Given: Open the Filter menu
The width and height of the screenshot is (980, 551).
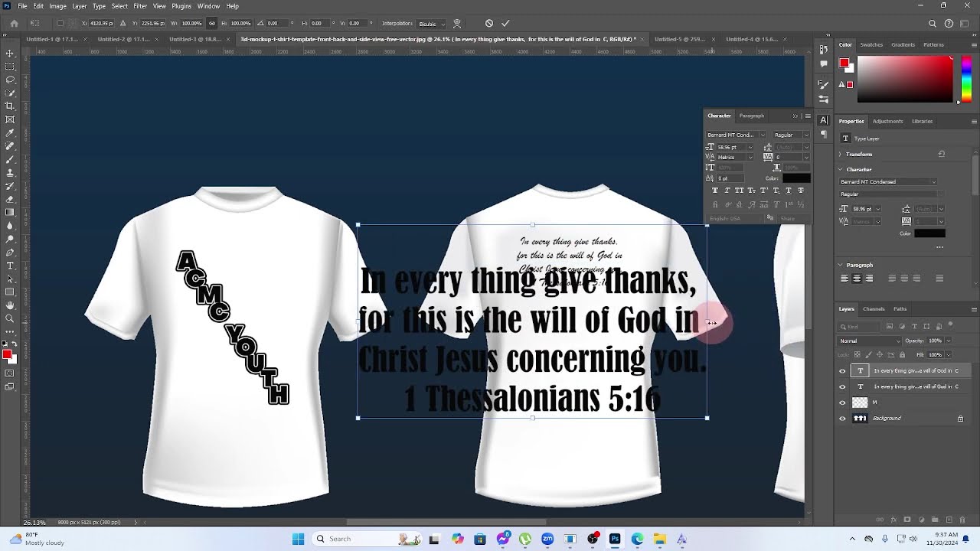Looking at the screenshot, I should tap(140, 6).
